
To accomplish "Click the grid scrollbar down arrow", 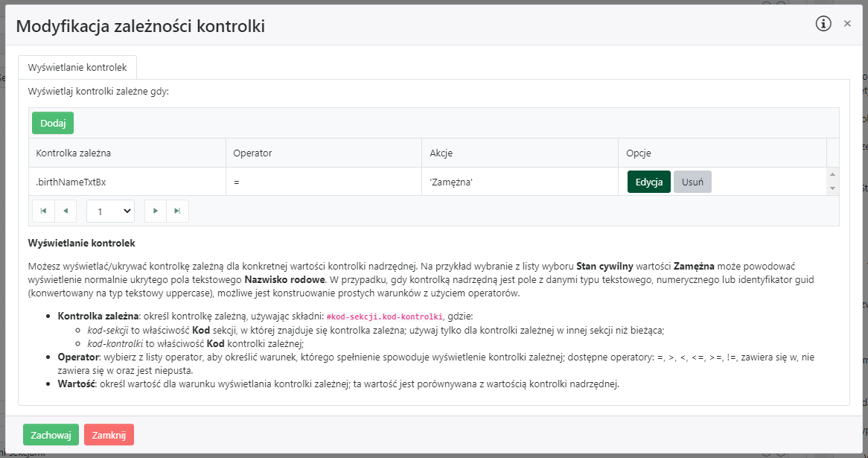I will click(833, 188).
